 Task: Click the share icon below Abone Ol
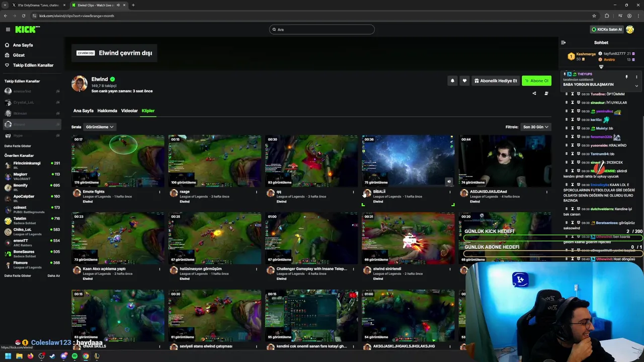tap(534, 94)
